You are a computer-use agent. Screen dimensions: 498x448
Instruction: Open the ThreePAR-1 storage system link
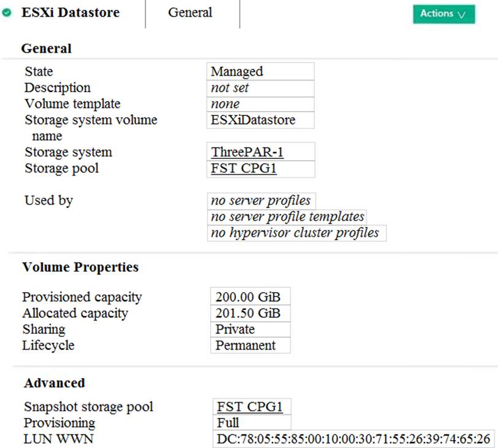click(247, 152)
